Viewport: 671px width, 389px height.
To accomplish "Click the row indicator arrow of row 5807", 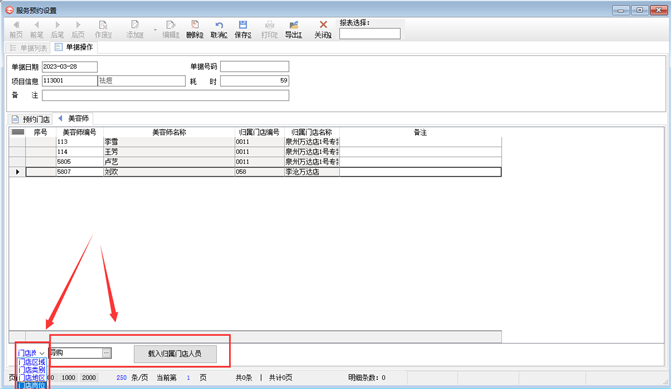I will (x=18, y=172).
